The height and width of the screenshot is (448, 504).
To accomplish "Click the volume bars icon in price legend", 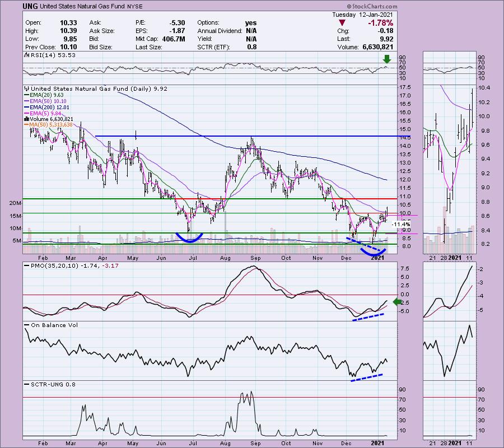I will (27, 119).
